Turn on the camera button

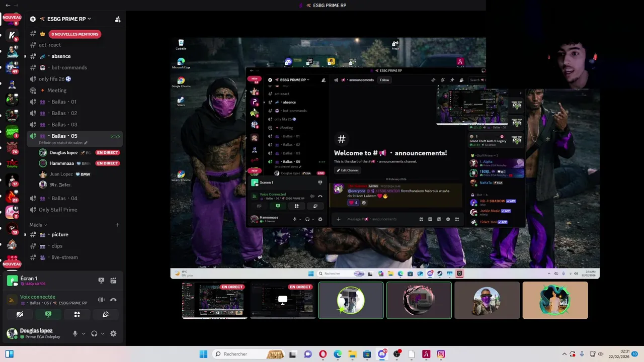click(x=20, y=314)
